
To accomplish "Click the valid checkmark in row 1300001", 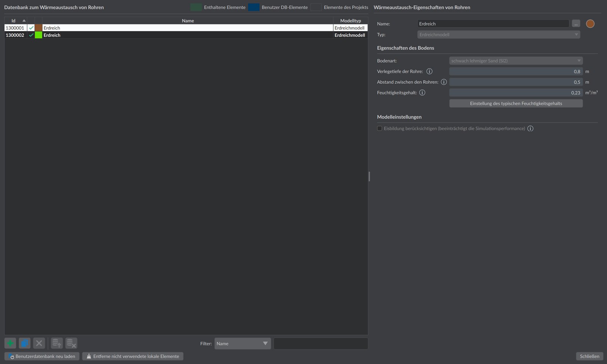I will pos(31,28).
